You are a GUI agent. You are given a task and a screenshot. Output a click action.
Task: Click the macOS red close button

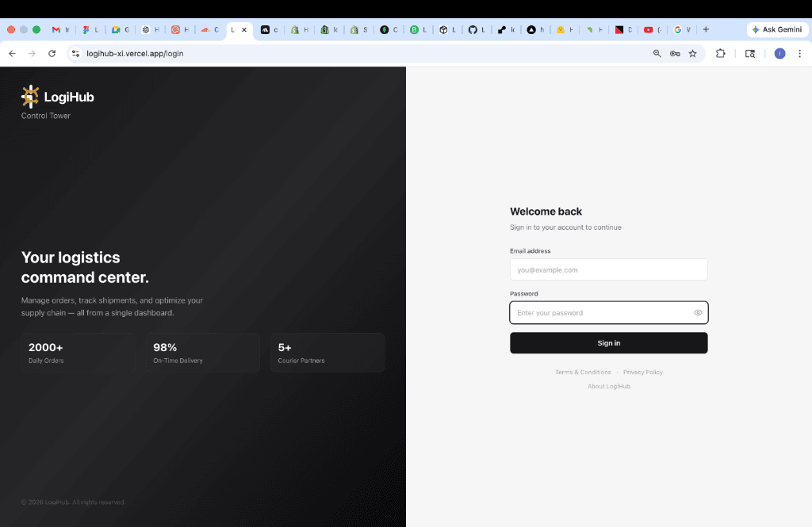[11, 29]
